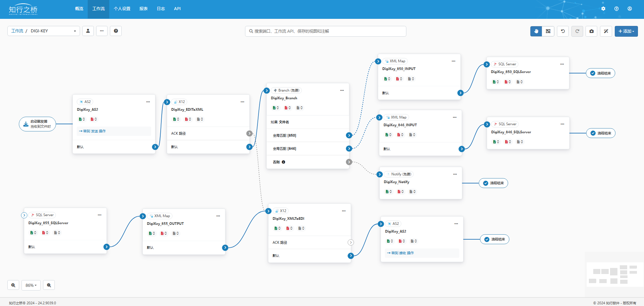Activate the hand pan tool
644x306 pixels.
pos(536,31)
